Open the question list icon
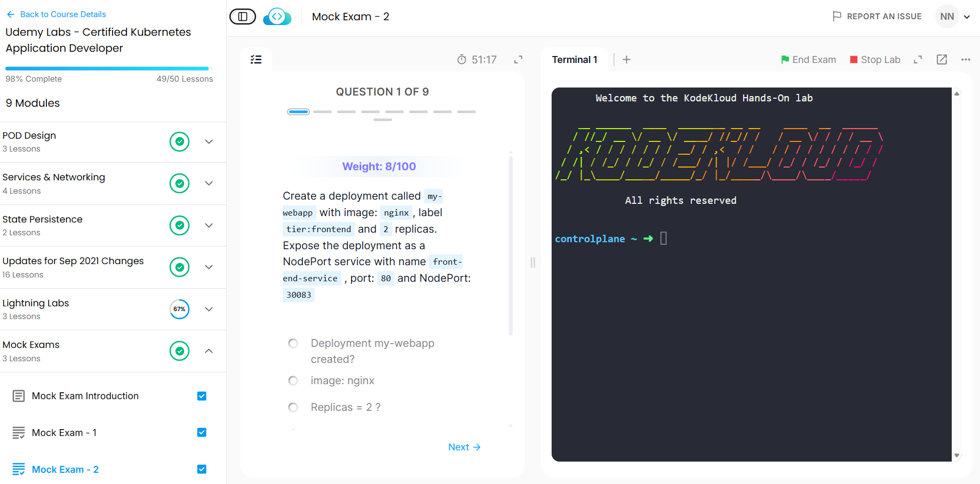This screenshot has height=484, width=980. (256, 60)
